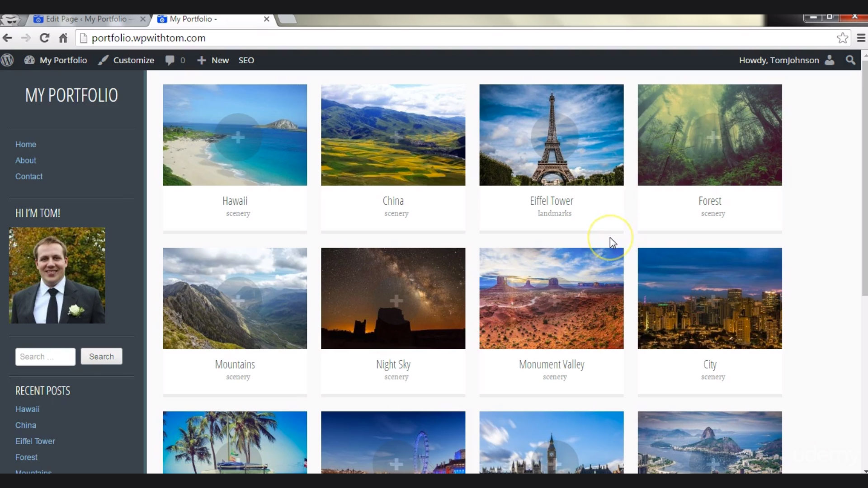The image size is (868, 488).
Task: Click the Search button in sidebar
Action: coord(101,357)
